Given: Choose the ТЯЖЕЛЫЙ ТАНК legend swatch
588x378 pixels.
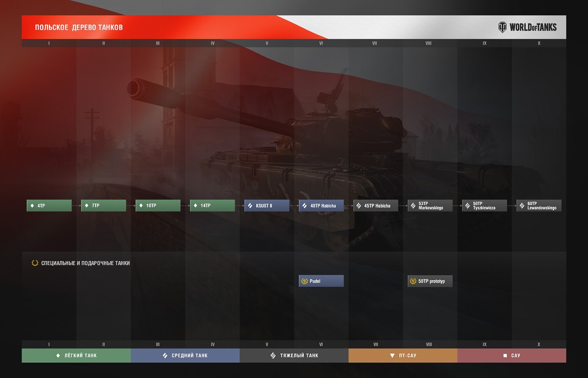Looking at the screenshot, I should click(x=294, y=355).
